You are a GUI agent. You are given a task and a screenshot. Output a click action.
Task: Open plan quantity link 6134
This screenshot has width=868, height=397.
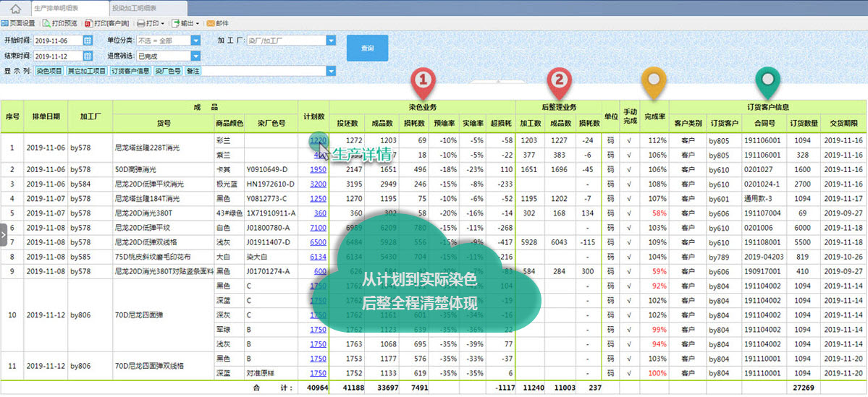(x=318, y=257)
